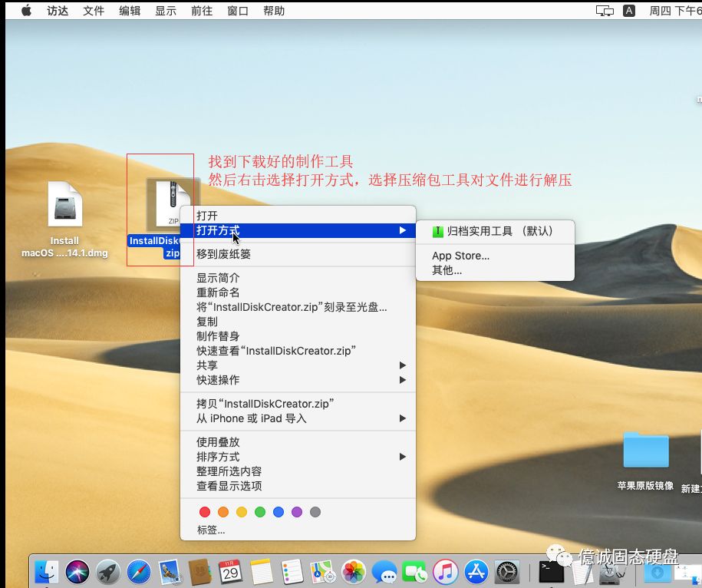Open the 帮助 menu

click(x=274, y=11)
